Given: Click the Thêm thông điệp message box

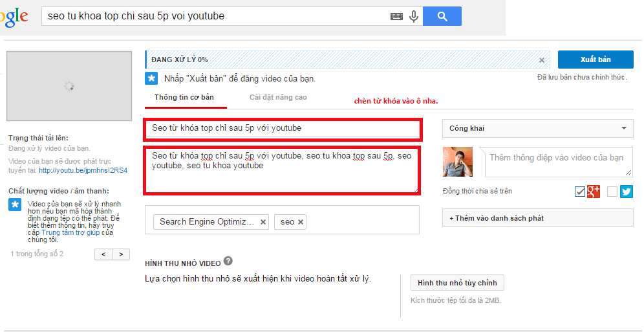Looking at the screenshot, I should tap(559, 162).
